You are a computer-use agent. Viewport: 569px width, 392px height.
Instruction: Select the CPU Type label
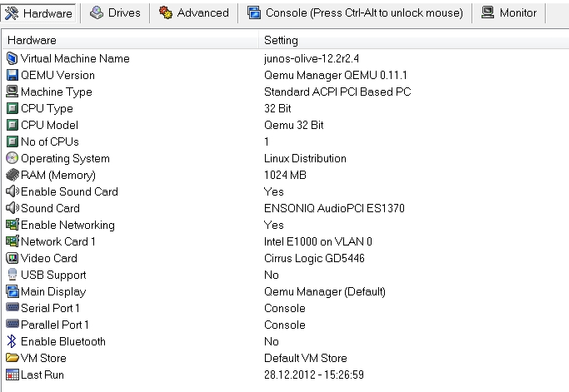[47, 109]
